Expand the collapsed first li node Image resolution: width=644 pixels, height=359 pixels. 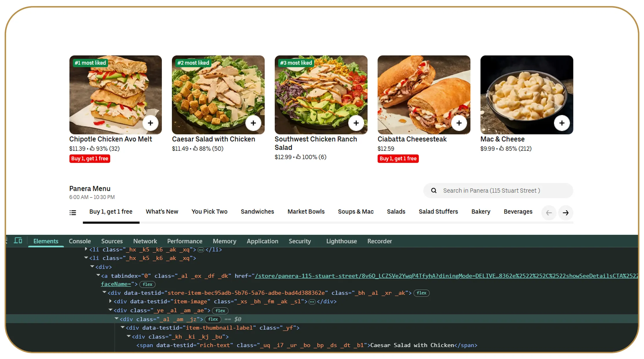(86, 249)
